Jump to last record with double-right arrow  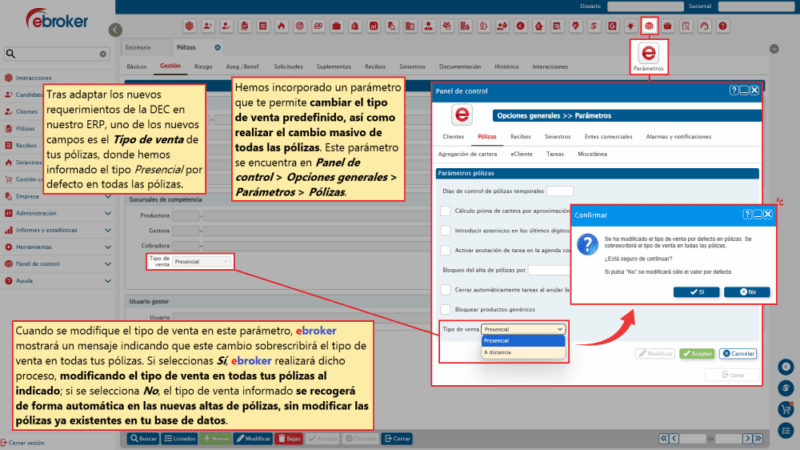tap(758, 438)
